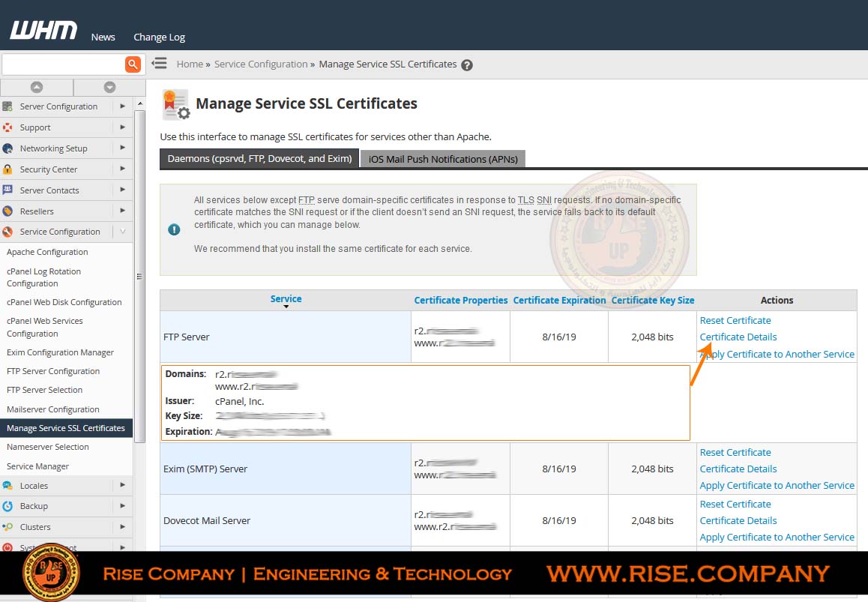The width and height of the screenshot is (868, 602).
Task: Expand the Support section arrow
Action: tap(122, 127)
